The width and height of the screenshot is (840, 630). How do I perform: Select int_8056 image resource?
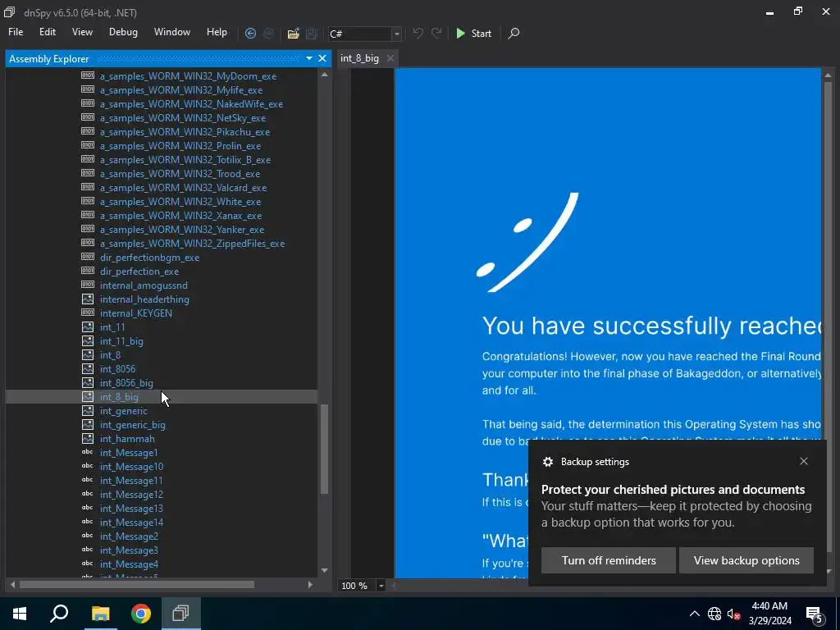(117, 368)
